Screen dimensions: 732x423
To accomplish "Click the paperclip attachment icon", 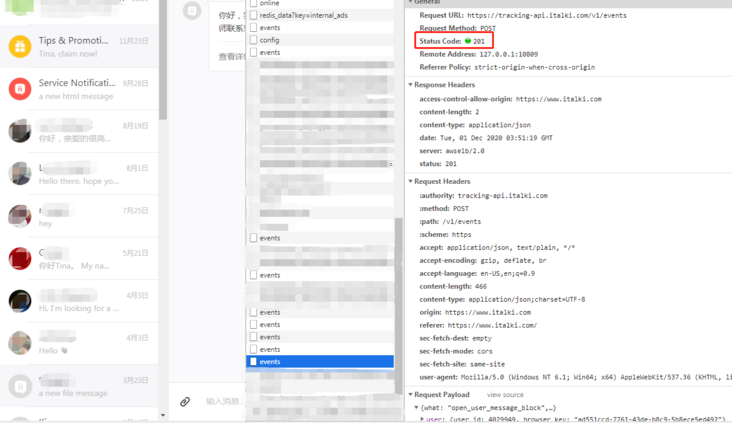I will pyautogui.click(x=185, y=402).
